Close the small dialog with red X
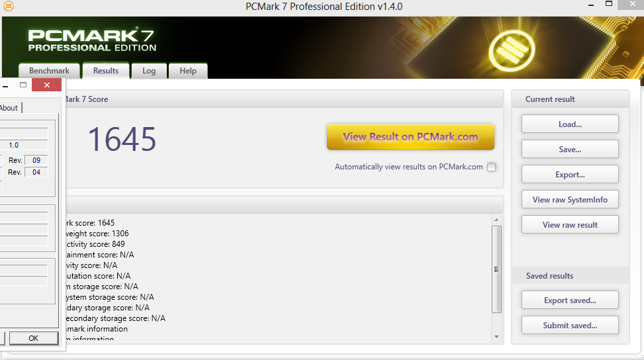This screenshot has width=644, height=360. point(47,85)
